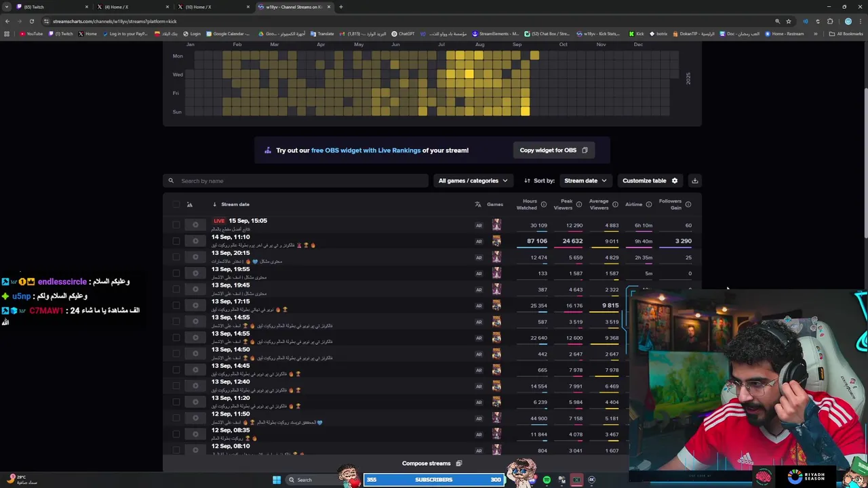Click Followers Gain info icon
Image resolution: width=868 pixels, height=488 pixels.
pos(688,205)
